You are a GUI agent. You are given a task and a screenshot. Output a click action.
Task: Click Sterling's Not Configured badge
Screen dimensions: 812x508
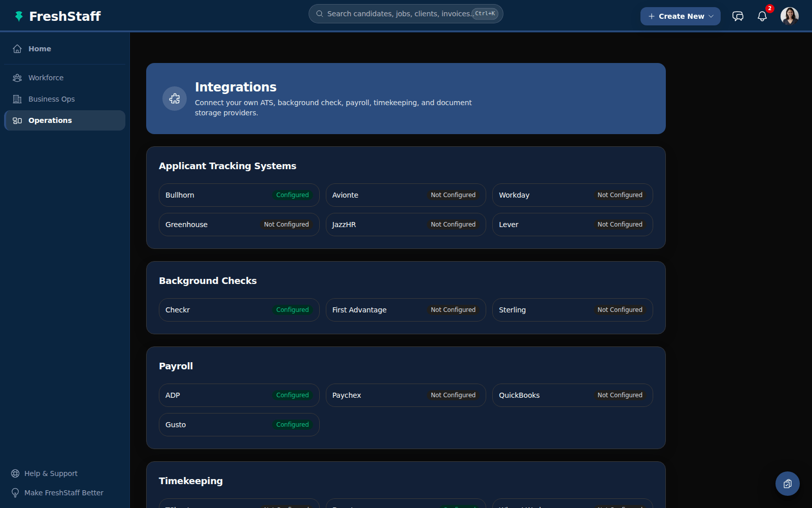click(x=620, y=310)
